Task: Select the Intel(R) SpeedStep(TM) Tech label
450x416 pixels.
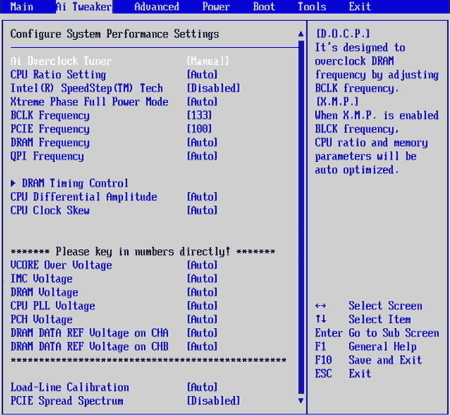Action: click(87, 88)
